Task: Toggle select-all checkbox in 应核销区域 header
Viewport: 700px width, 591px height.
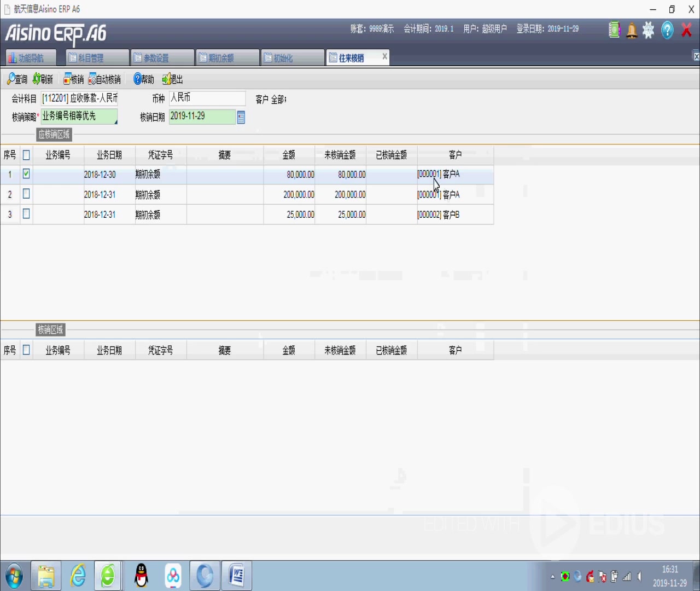Action: point(26,155)
